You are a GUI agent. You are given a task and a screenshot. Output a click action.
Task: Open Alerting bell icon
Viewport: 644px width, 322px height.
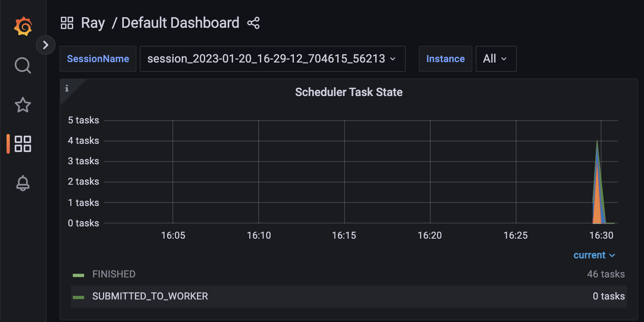pyautogui.click(x=23, y=183)
